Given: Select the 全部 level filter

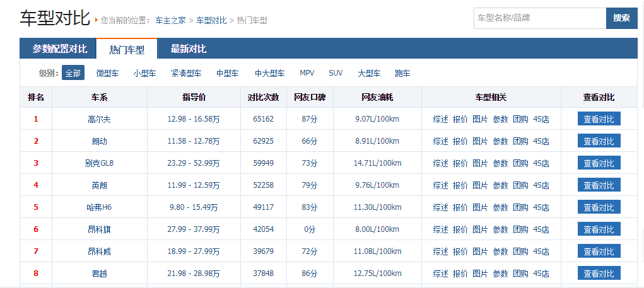Looking at the screenshot, I should (73, 73).
